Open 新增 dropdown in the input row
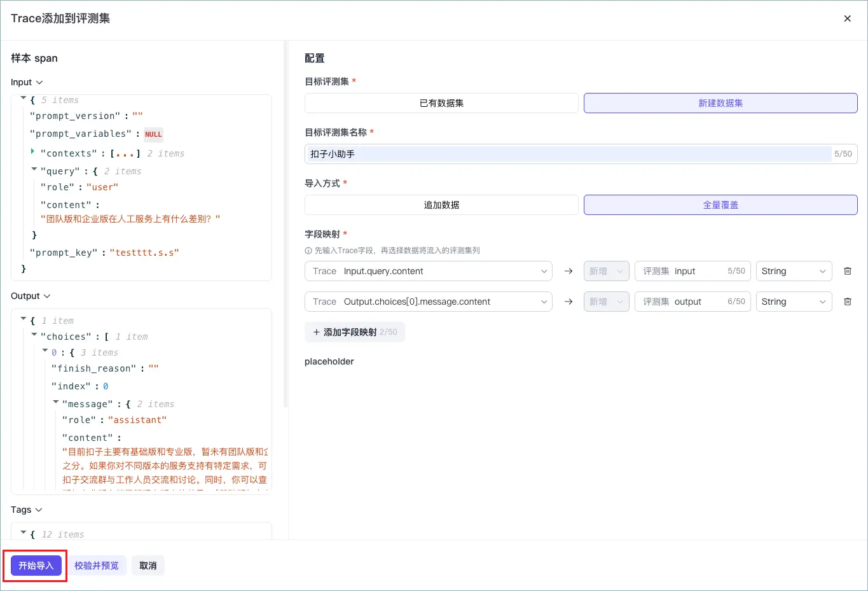 (607, 271)
